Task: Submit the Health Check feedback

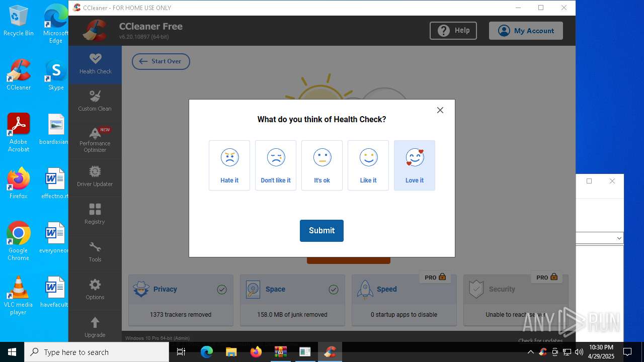Action: click(x=321, y=231)
